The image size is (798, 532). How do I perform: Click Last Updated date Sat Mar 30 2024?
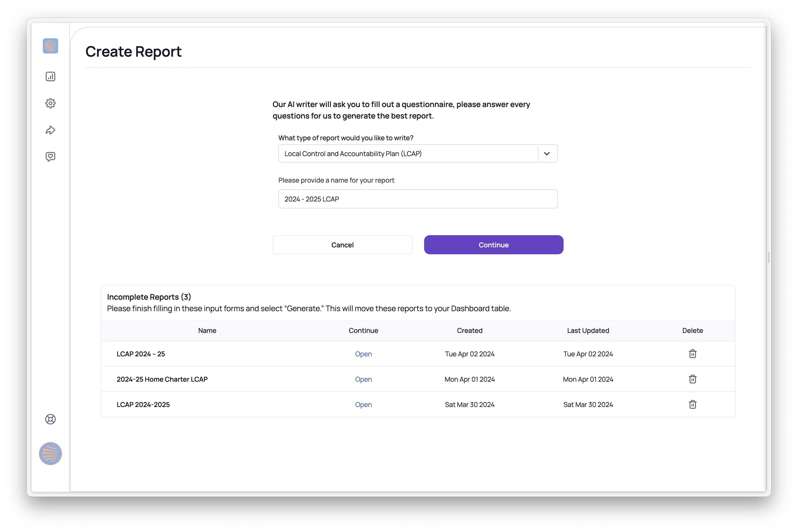(x=588, y=404)
